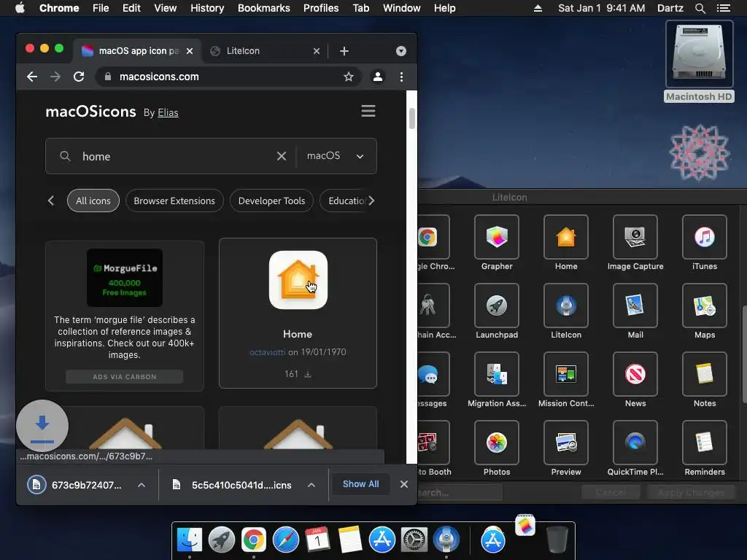
Task: Open Safari from the Dock
Action: click(x=285, y=540)
